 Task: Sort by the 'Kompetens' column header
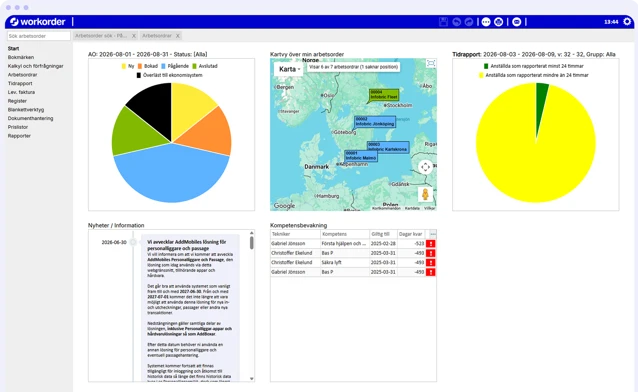[x=345, y=234]
